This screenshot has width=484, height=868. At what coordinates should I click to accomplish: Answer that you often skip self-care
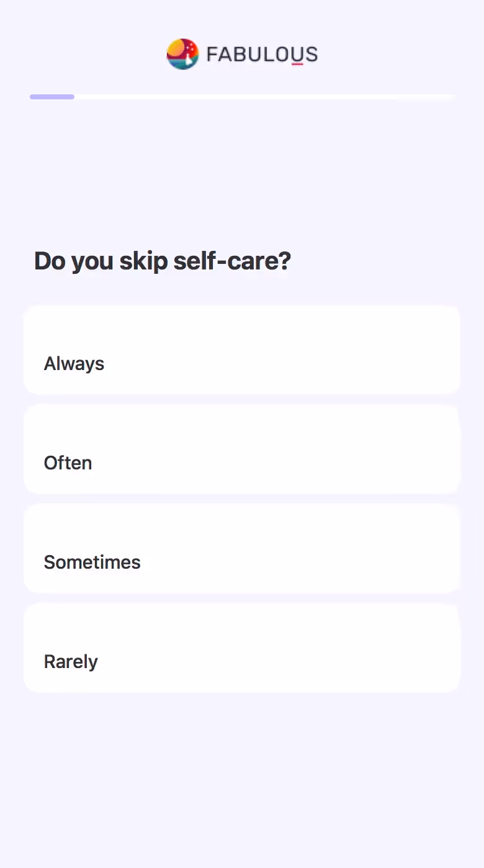(242, 449)
